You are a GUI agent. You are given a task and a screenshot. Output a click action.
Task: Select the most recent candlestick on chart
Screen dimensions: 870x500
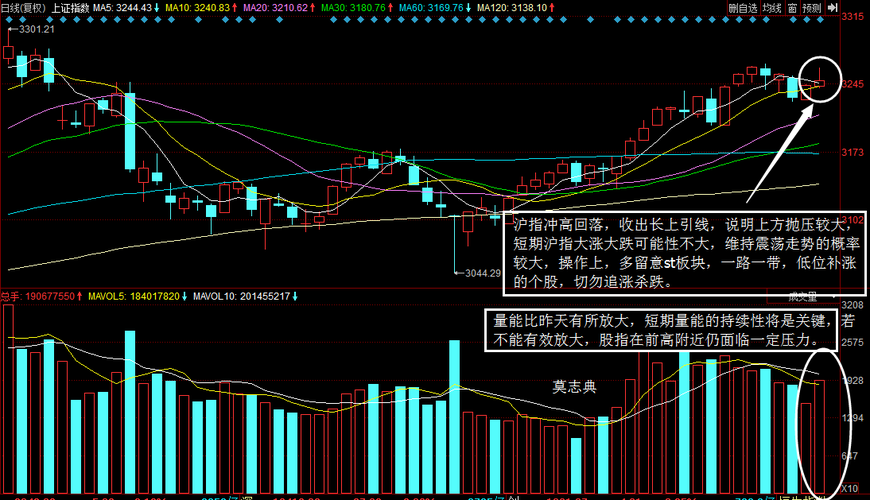click(820, 83)
